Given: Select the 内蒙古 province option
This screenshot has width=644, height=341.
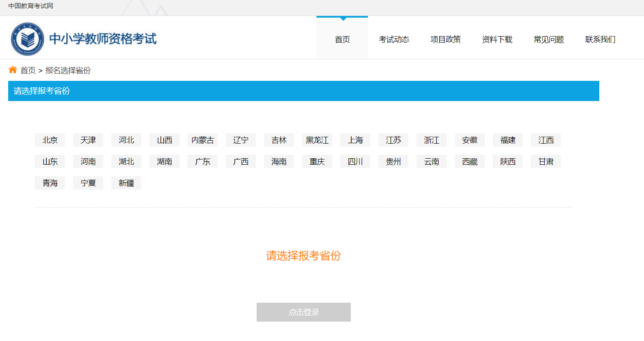Looking at the screenshot, I should tap(202, 140).
